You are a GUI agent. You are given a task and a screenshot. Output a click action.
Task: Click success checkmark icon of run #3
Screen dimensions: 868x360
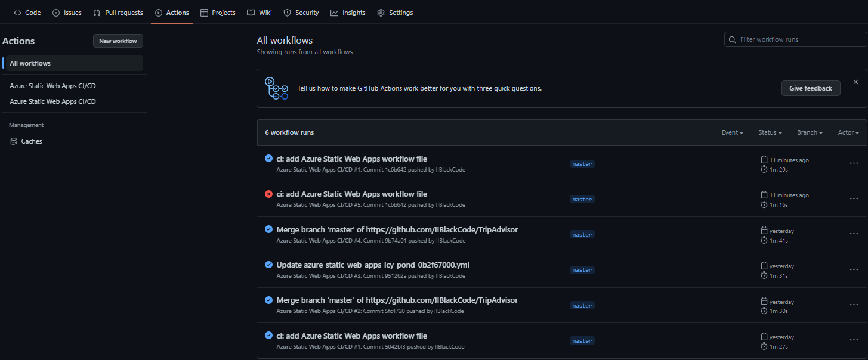coord(268,265)
